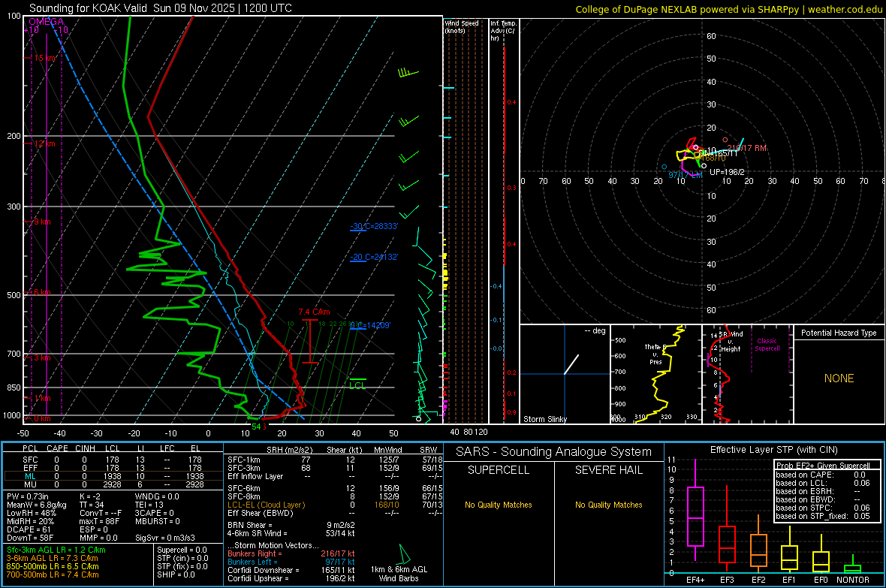Viewport: 886px width, 588px height.
Task: Click the SHIP = 0.0 parameter
Action: [x=176, y=574]
